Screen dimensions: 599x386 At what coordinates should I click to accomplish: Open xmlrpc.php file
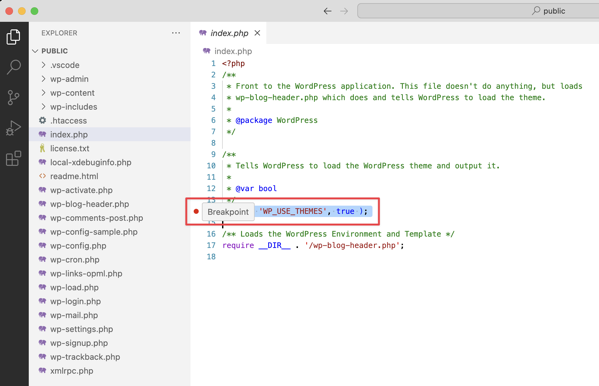click(110, 371)
